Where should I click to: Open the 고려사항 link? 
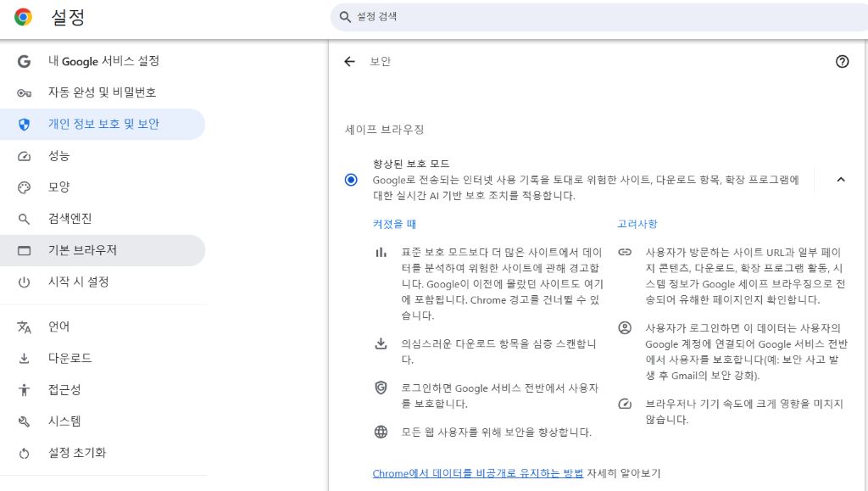click(637, 223)
